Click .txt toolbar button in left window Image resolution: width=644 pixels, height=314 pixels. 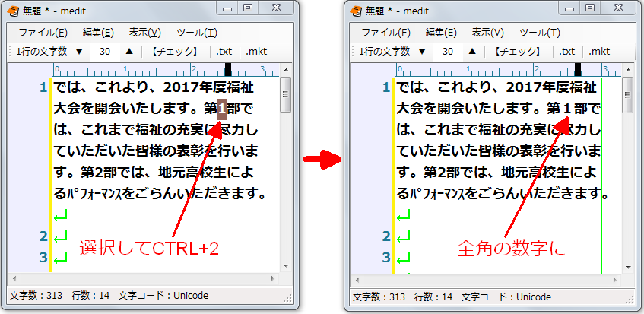pos(224,52)
